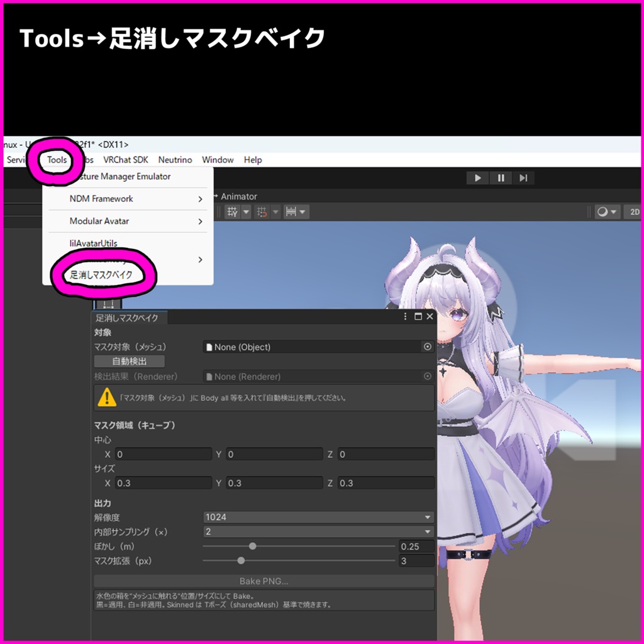Click the 解像度 label
The width and height of the screenshot is (644, 644).
(x=107, y=518)
